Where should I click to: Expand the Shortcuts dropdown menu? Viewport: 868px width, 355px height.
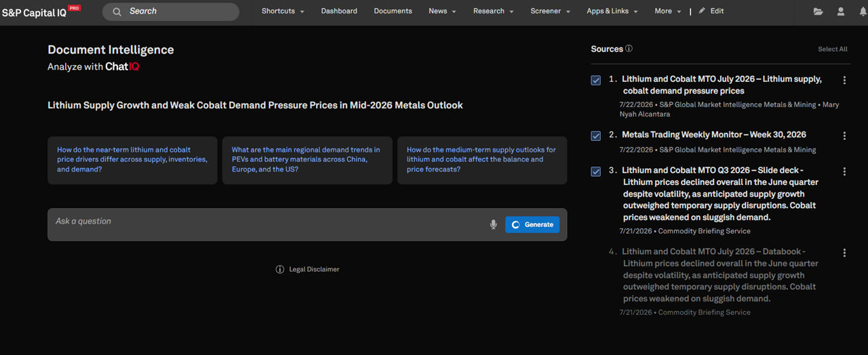(283, 11)
